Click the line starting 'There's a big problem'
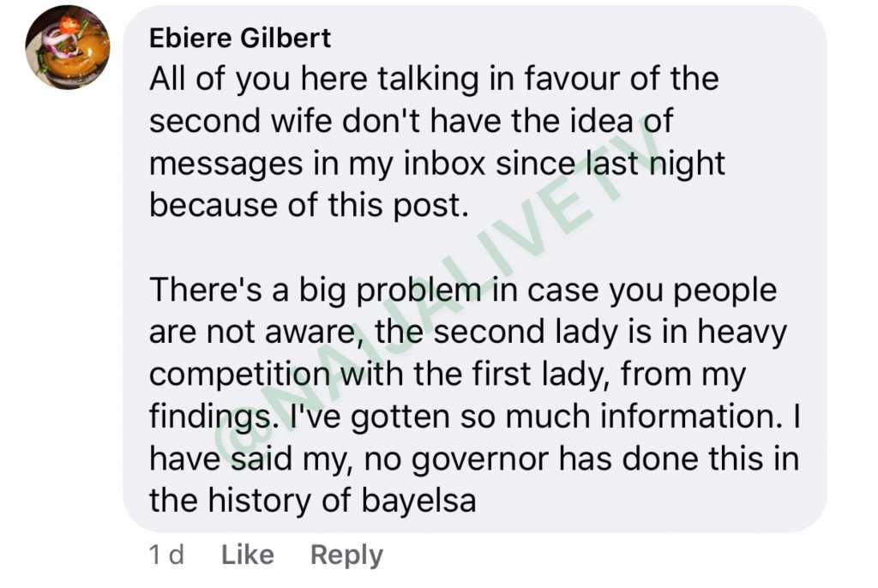This screenshot has height=588, width=878. (x=463, y=291)
